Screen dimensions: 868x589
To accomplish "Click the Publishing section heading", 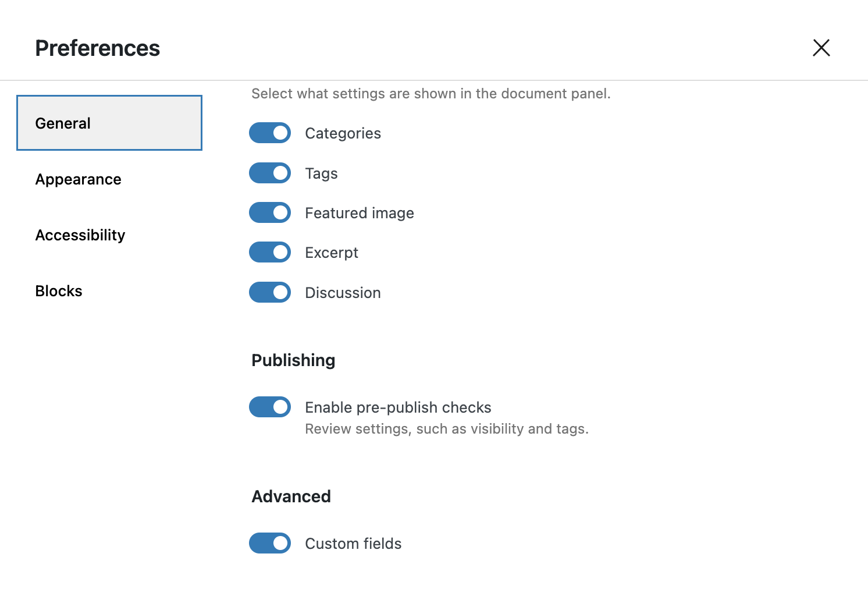I will (293, 360).
